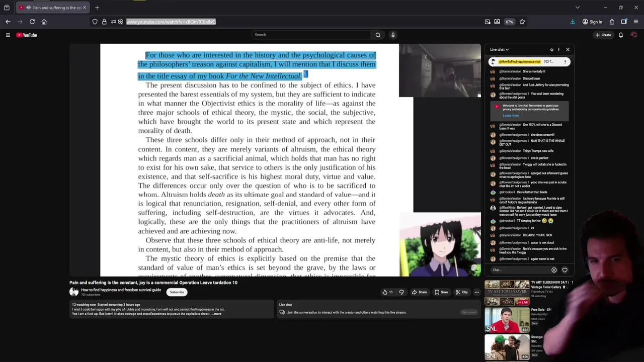Open a new browser tab
644x362 pixels.
tap(97, 8)
